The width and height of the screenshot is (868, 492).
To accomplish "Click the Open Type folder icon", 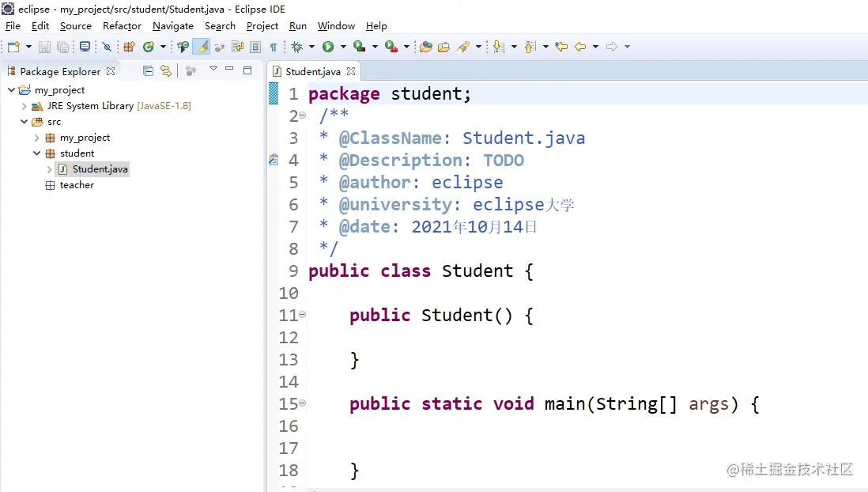I will click(425, 47).
